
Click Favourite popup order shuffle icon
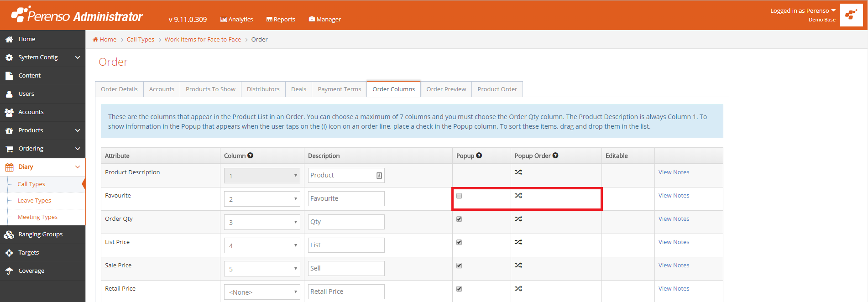(518, 196)
